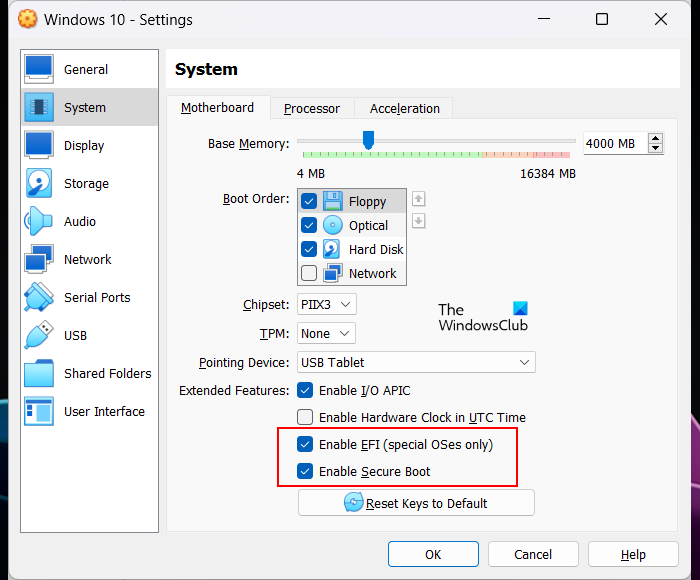Click the General monitor icon in sidebar
Image resolution: width=700 pixels, height=580 pixels.
point(39,69)
